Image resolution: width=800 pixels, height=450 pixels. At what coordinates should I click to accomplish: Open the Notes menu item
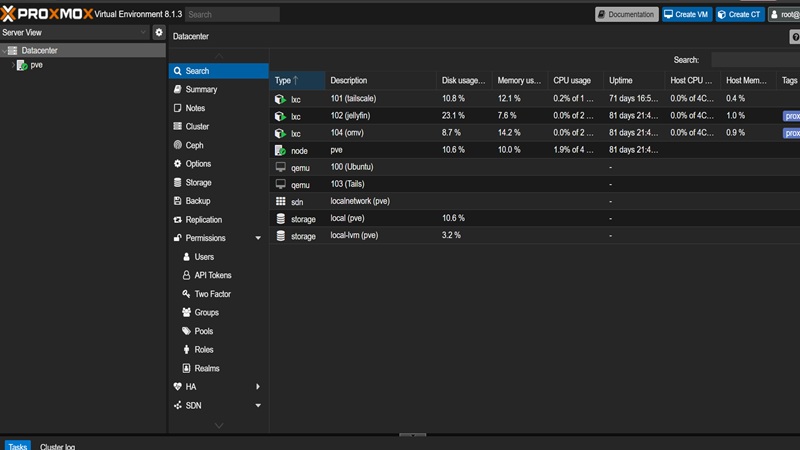pyautogui.click(x=218, y=108)
